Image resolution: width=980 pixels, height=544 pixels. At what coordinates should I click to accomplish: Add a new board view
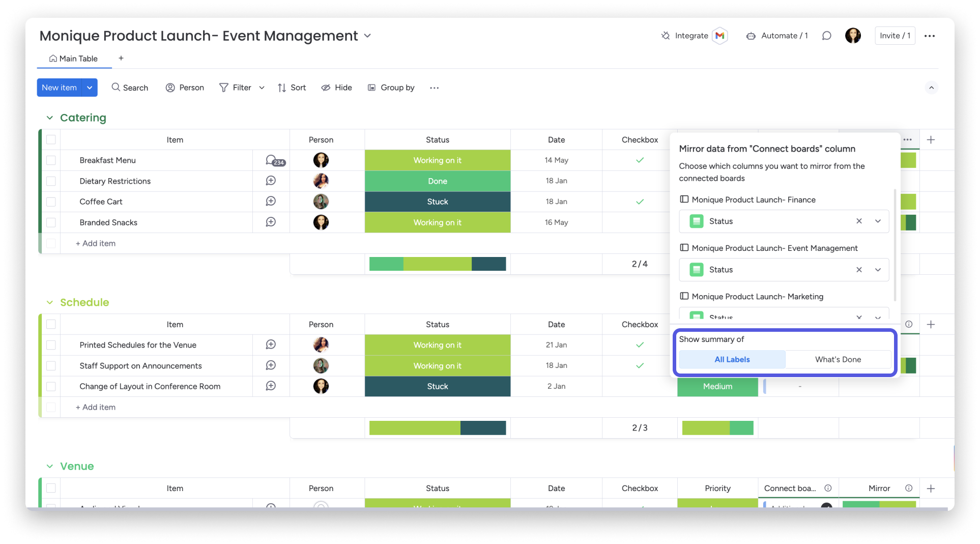coord(121,58)
